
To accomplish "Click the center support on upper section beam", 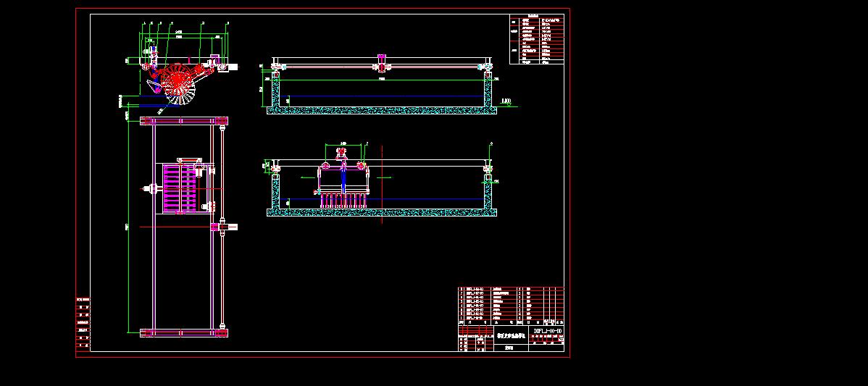I will pos(381,63).
